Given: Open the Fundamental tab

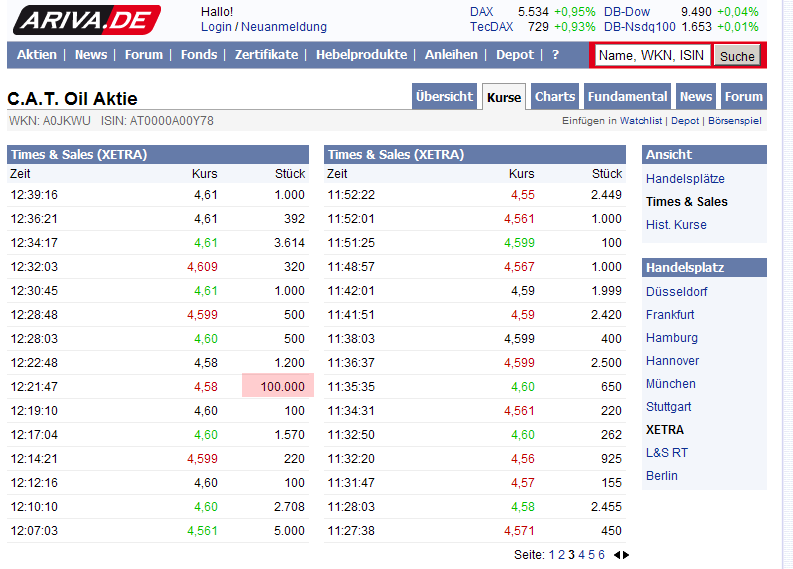Looking at the screenshot, I should pos(627,97).
